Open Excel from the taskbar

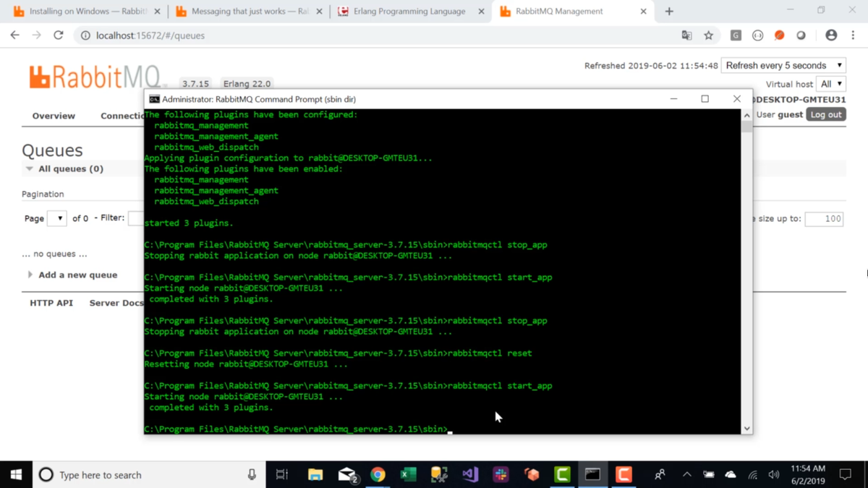pyautogui.click(x=408, y=475)
